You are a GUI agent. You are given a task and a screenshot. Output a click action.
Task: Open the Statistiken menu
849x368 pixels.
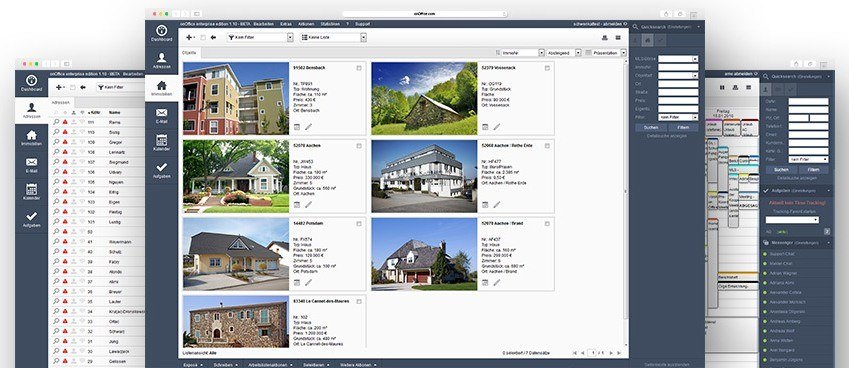click(x=330, y=24)
